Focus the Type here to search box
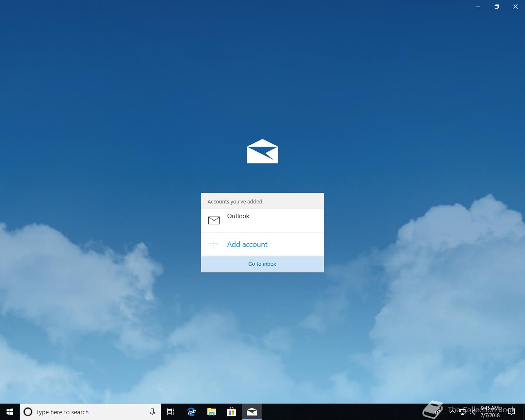 point(90,412)
